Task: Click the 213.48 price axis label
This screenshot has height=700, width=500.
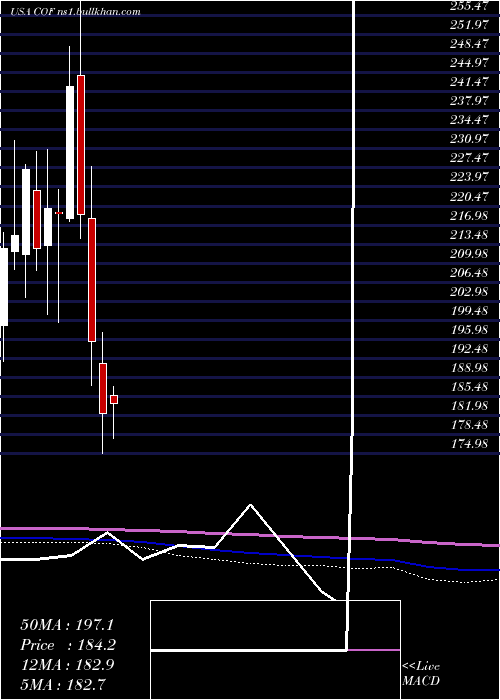Action: click(x=470, y=235)
